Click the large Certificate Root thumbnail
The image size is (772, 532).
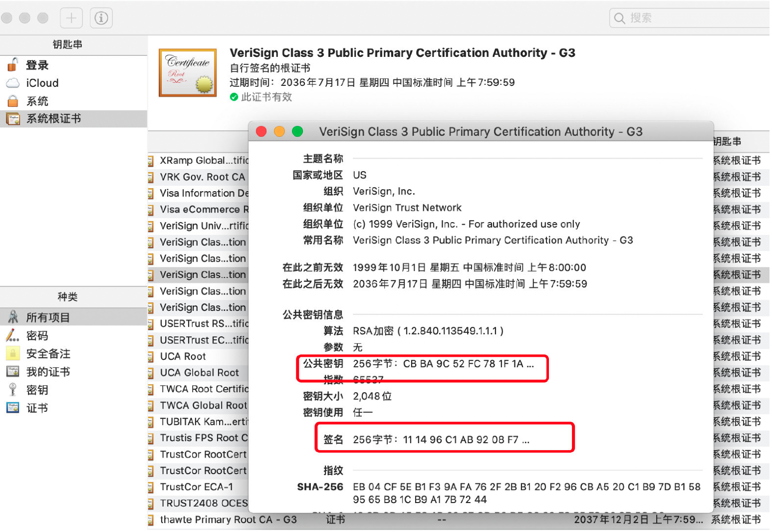tap(188, 72)
